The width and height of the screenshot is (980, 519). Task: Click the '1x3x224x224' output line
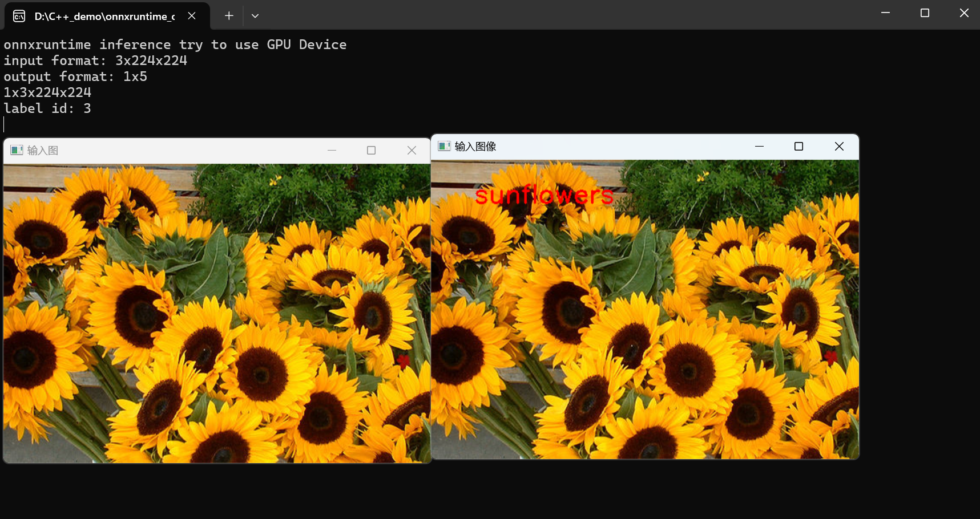pyautogui.click(x=47, y=92)
